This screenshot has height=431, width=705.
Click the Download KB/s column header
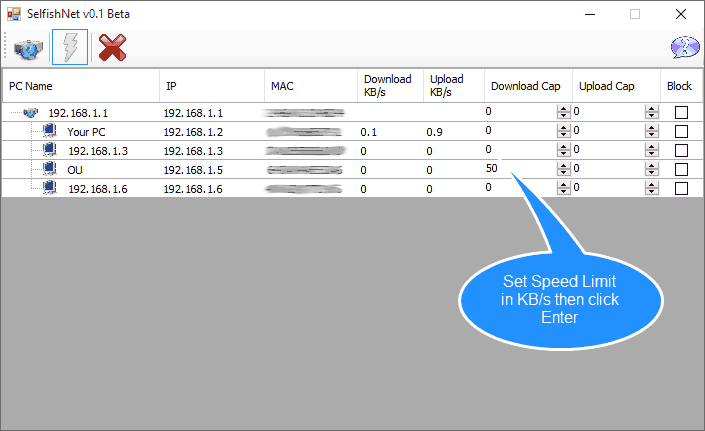[391, 86]
